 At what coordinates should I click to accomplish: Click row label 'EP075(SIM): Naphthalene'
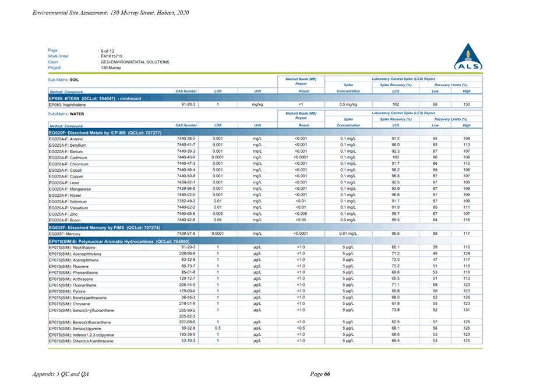click(72, 248)
